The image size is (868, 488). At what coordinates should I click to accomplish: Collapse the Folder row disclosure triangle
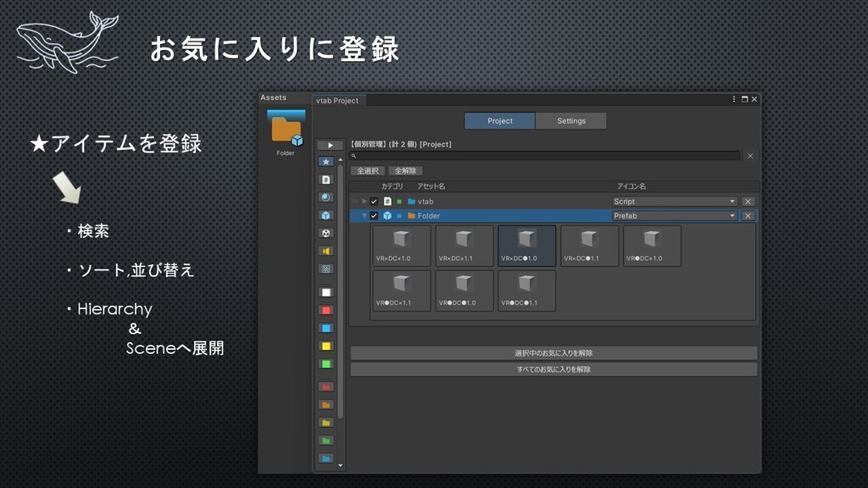364,216
